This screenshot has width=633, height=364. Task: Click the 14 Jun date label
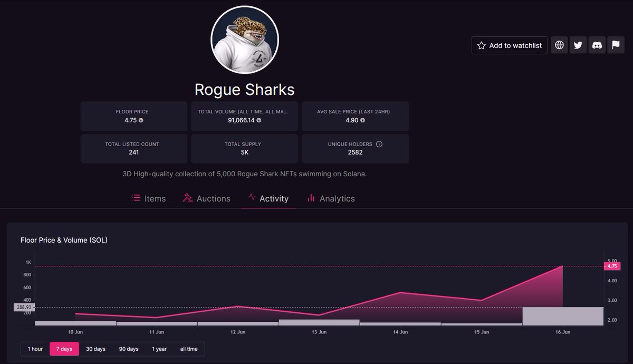[x=400, y=332]
